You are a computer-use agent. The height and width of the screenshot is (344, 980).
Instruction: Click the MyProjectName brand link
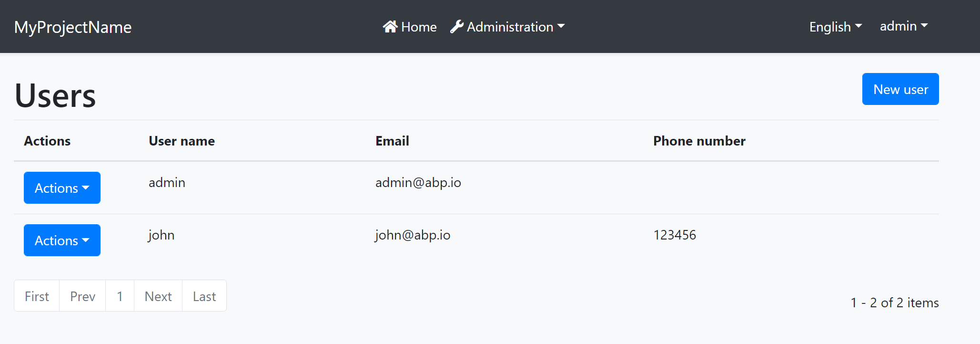[x=72, y=27]
